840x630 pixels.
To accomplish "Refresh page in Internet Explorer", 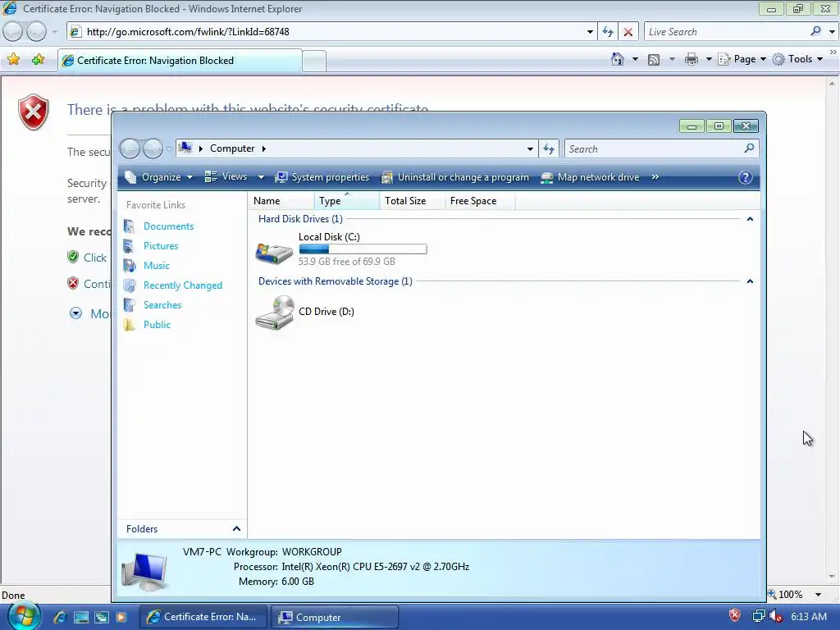I will tap(608, 32).
